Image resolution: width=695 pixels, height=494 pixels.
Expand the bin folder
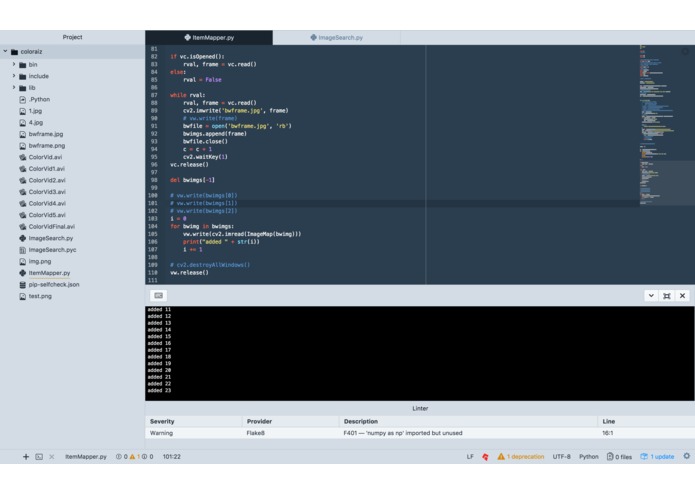14,64
